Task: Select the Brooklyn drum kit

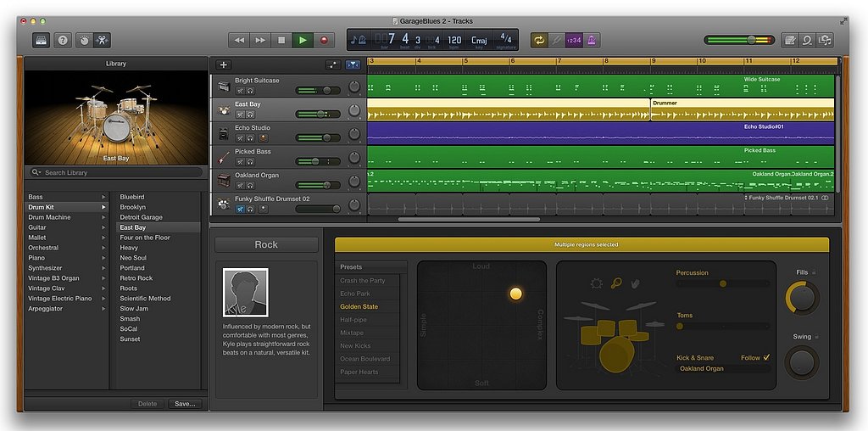Action: (133, 207)
